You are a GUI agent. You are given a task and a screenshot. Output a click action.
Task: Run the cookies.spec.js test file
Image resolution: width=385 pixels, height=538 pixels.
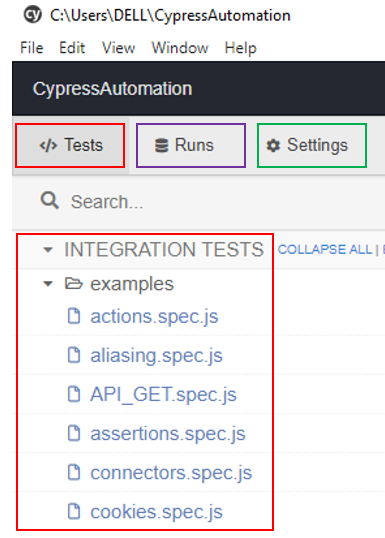click(x=156, y=512)
